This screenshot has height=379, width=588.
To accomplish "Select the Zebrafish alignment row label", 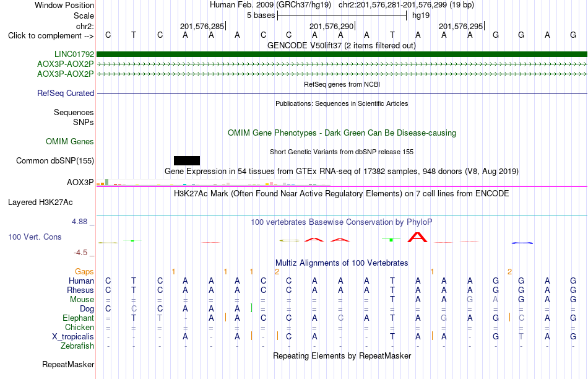I will coord(77,346).
